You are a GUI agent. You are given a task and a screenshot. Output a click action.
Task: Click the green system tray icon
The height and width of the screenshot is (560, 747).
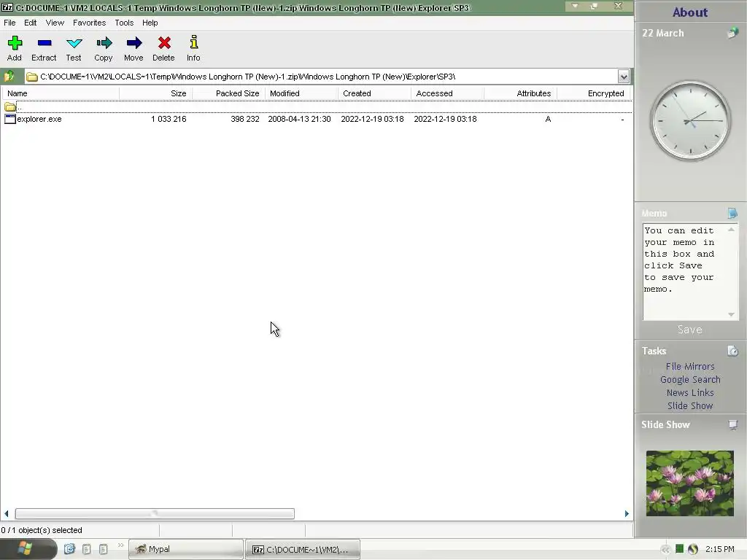(680, 549)
